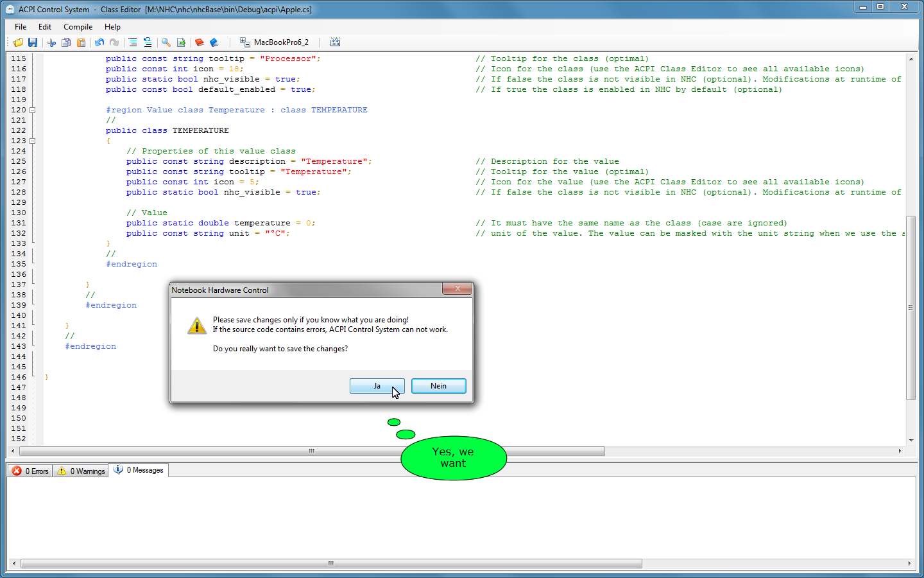The image size is (924, 578).
Task: Save file using the floppy disk icon
Action: [33, 42]
